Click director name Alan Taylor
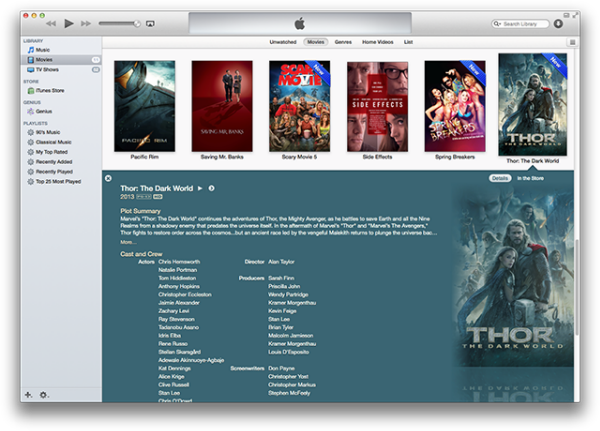The image size is (600, 431). [281, 262]
